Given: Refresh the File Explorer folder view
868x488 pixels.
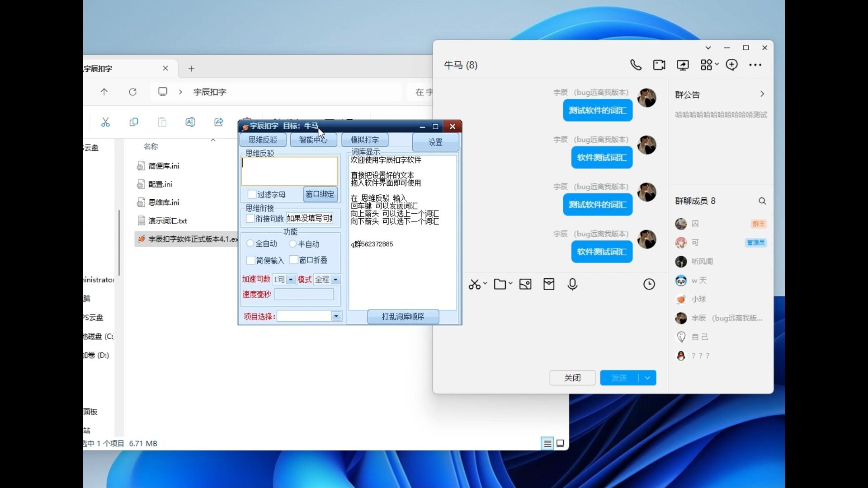Looking at the screenshot, I should coord(132,92).
